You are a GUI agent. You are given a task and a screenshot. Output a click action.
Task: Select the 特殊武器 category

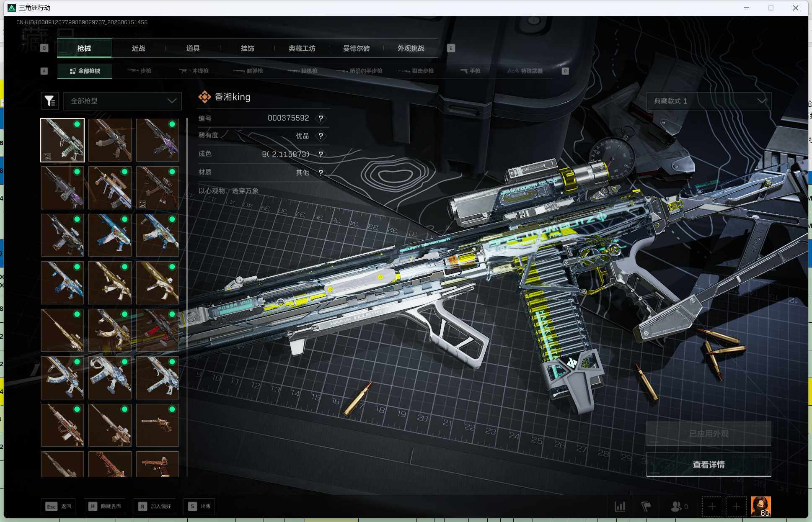[525, 71]
